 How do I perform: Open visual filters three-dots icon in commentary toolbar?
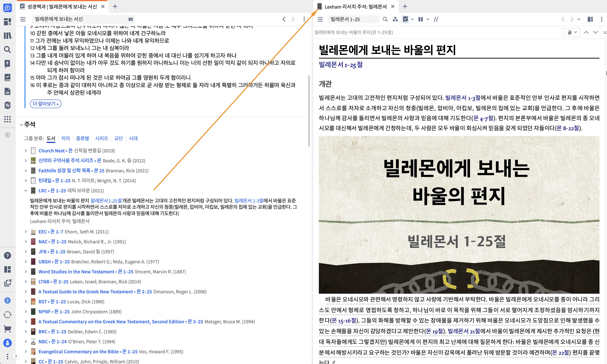coord(395,19)
